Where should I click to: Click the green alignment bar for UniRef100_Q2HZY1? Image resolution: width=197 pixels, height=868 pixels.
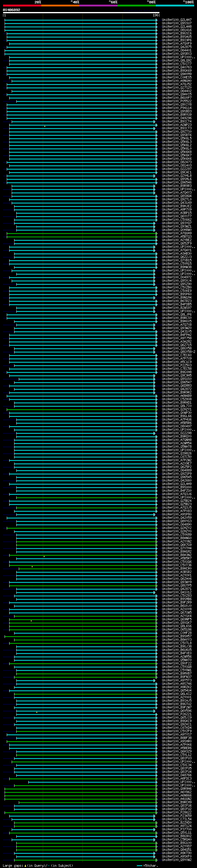(82, 410)
